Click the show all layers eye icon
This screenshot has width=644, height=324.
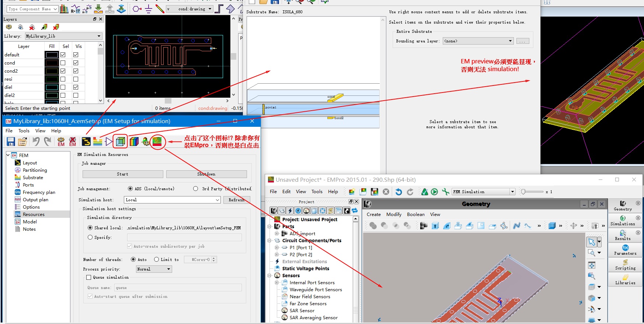[21, 27]
